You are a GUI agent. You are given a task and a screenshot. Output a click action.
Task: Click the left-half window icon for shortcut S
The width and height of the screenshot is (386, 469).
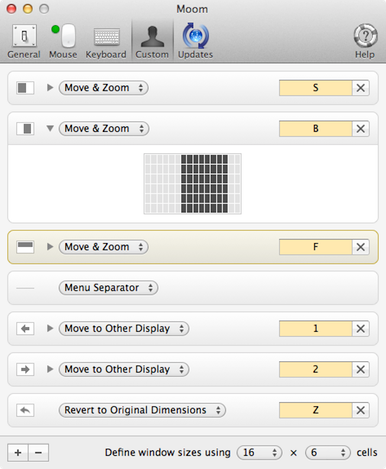coord(25,88)
